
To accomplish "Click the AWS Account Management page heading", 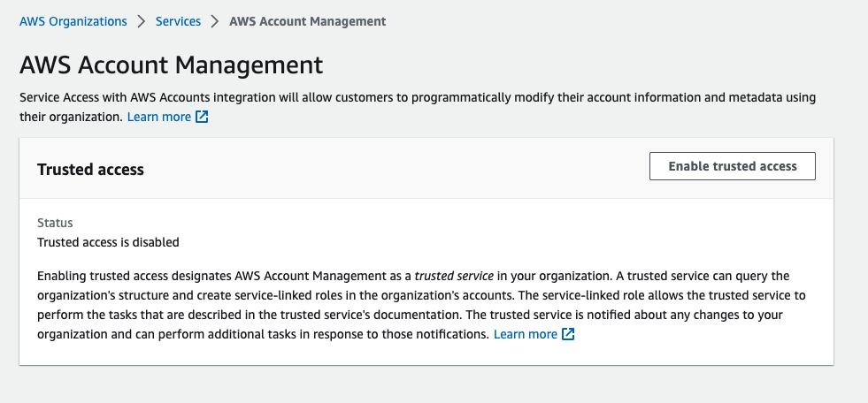I will 171,65.
